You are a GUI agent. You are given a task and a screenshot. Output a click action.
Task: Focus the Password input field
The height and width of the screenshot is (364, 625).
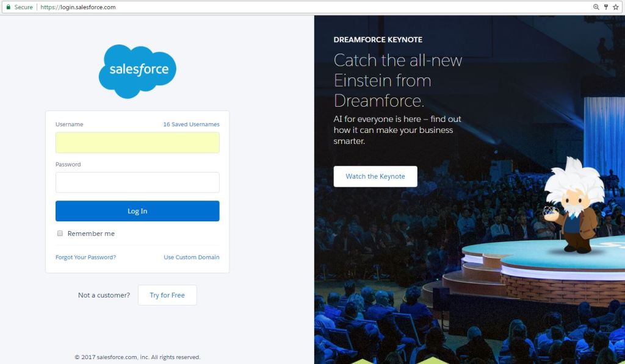pos(137,182)
